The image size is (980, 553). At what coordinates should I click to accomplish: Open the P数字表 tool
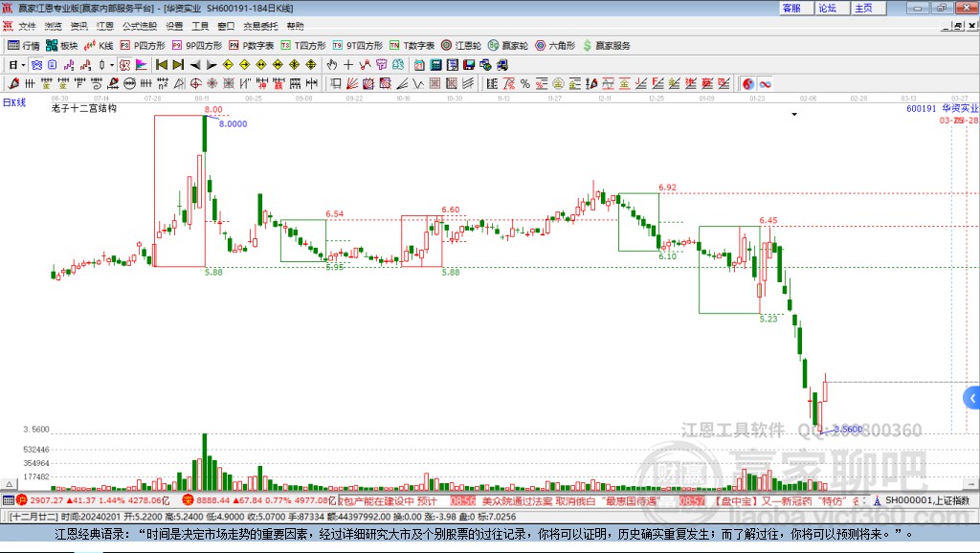(x=252, y=46)
